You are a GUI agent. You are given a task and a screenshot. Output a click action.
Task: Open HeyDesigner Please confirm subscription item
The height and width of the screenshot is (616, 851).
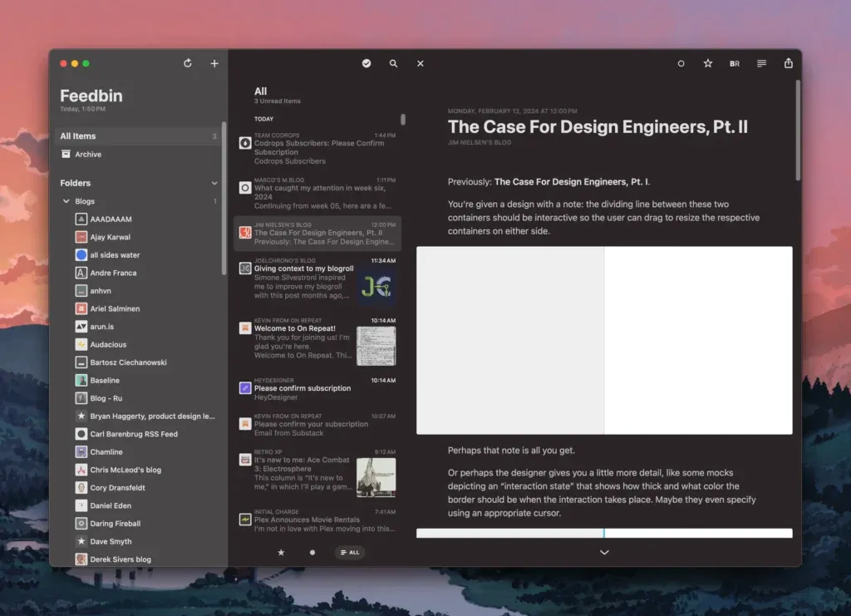pos(317,388)
